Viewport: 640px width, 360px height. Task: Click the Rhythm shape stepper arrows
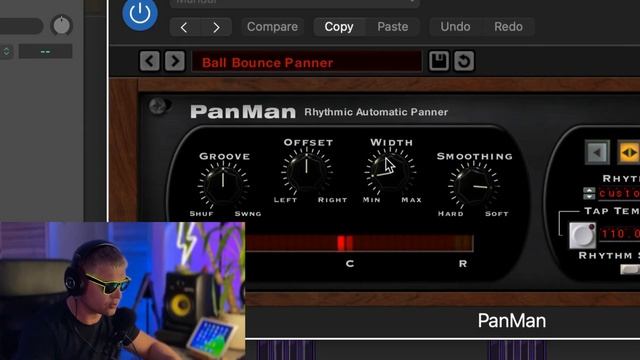[x=589, y=193]
